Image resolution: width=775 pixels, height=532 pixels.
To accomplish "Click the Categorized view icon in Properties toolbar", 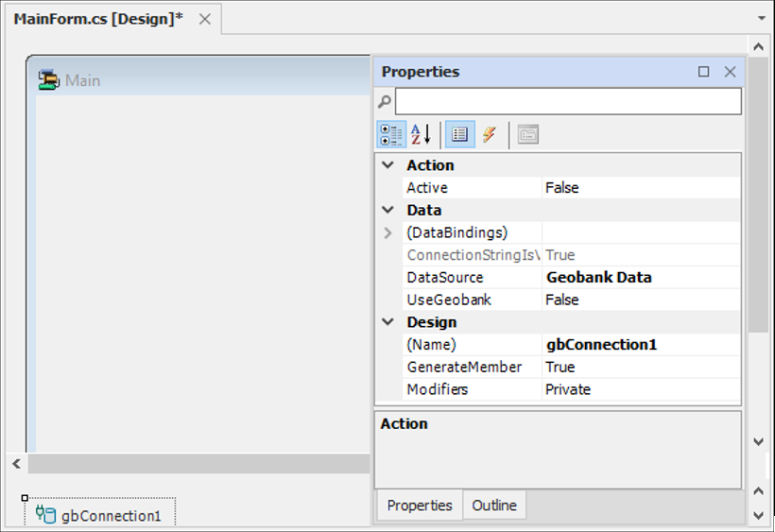I will click(x=391, y=135).
